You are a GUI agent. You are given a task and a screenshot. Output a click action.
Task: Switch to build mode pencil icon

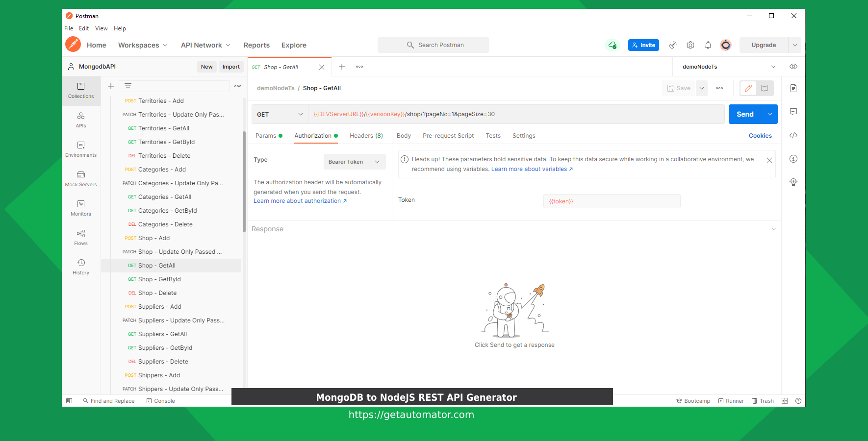748,88
